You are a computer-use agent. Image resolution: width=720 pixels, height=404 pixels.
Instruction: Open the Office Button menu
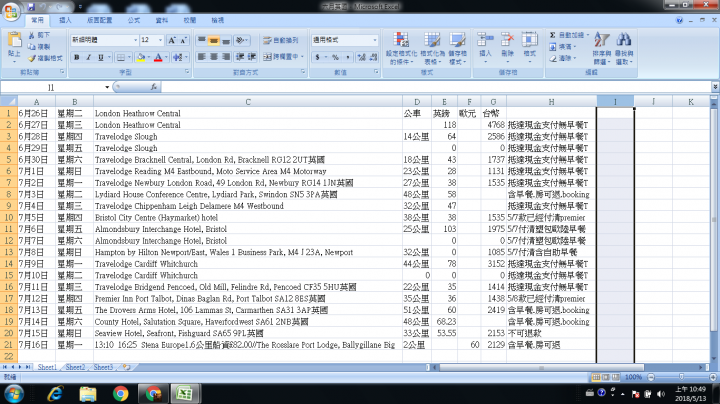pos(11,11)
